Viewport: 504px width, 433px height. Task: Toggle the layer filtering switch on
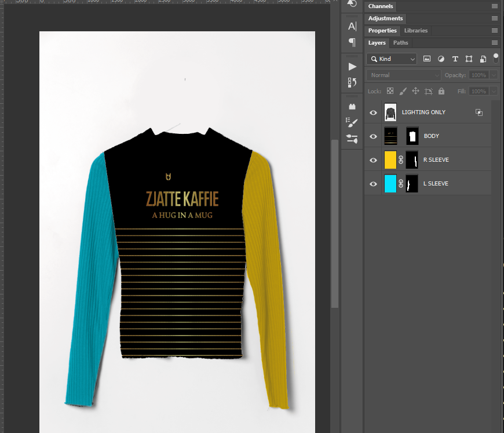pyautogui.click(x=496, y=59)
